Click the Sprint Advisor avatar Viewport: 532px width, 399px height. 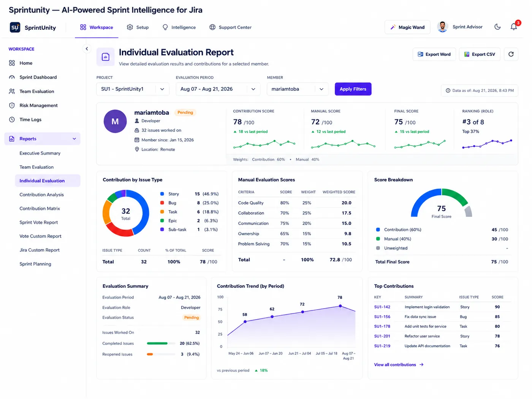coord(443,27)
